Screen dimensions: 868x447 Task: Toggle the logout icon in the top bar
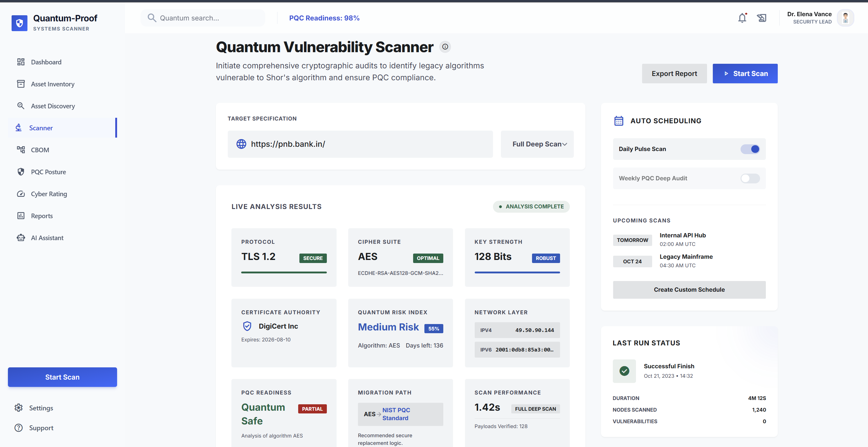tap(762, 18)
